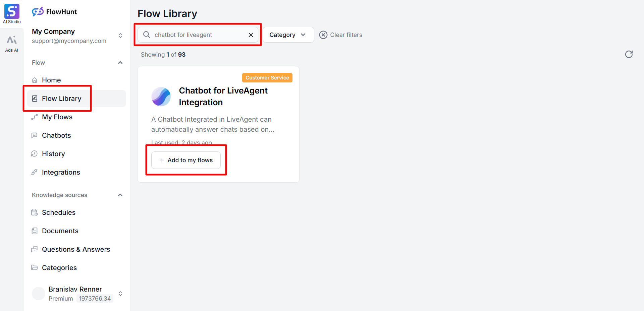Refresh the flow library list

pyautogui.click(x=629, y=54)
